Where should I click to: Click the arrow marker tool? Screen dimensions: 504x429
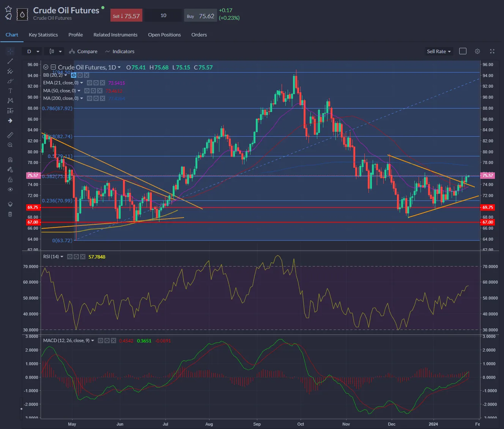click(10, 121)
